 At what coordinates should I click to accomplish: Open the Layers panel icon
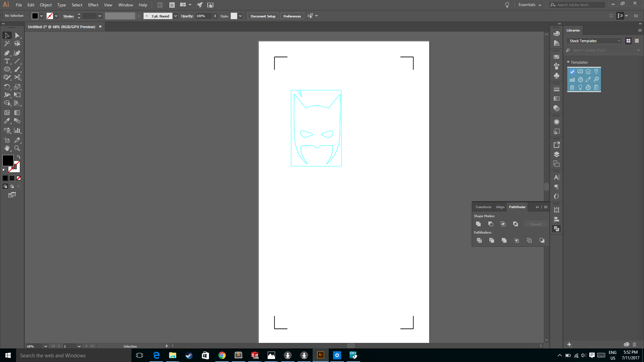[556, 155]
